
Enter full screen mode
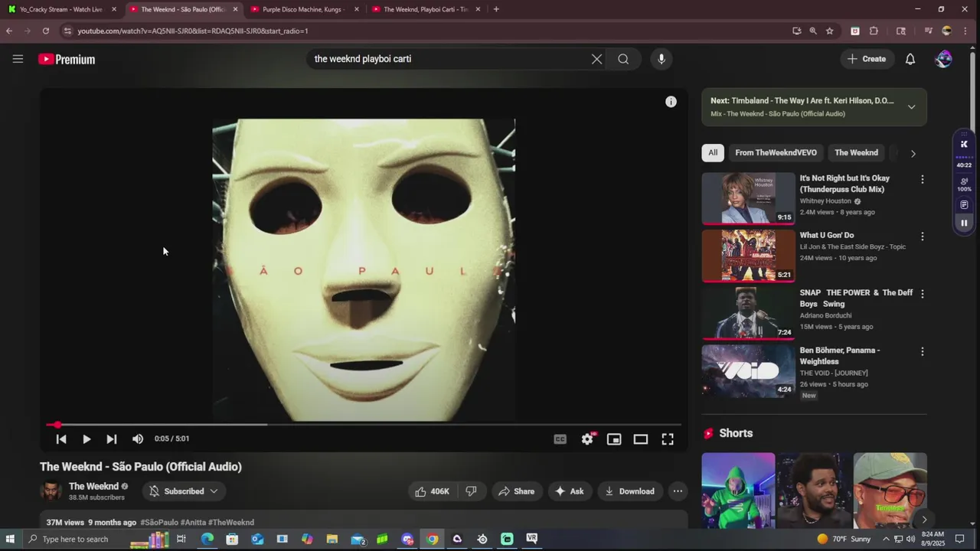tap(668, 439)
